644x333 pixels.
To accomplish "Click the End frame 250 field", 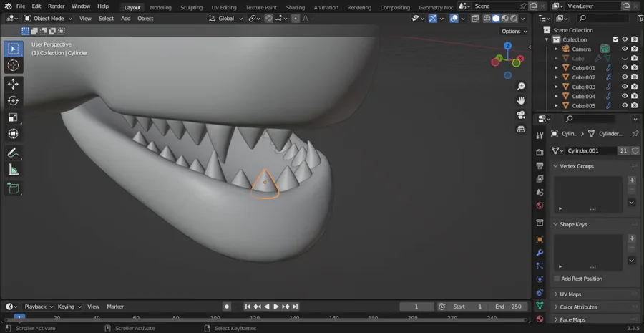I will 508,307.
